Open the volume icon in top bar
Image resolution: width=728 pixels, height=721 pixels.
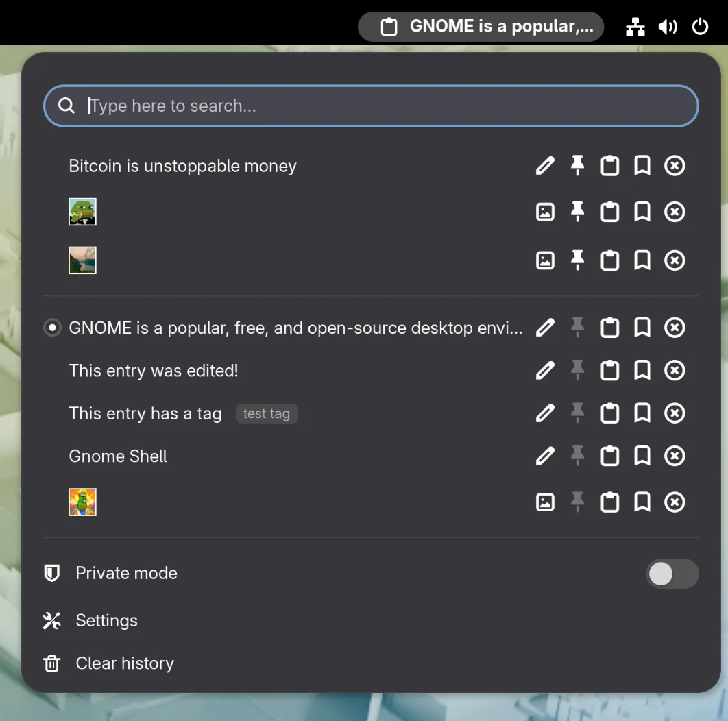pyautogui.click(x=668, y=27)
